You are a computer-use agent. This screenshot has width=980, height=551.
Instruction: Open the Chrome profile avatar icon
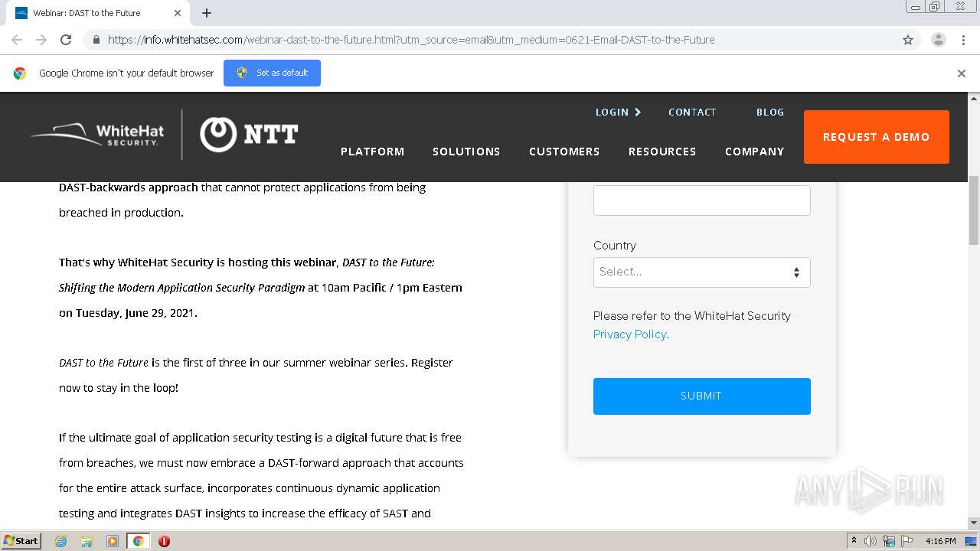(x=938, y=40)
